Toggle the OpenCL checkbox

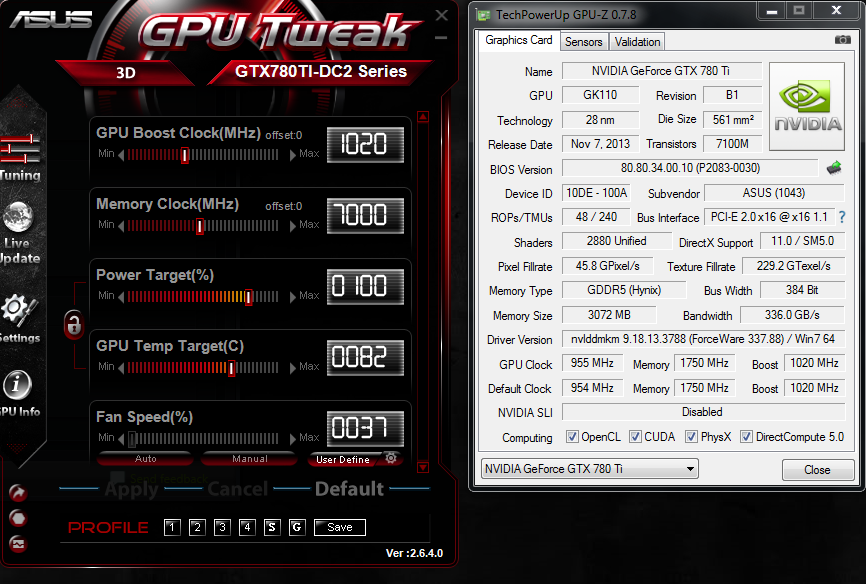coord(572,436)
